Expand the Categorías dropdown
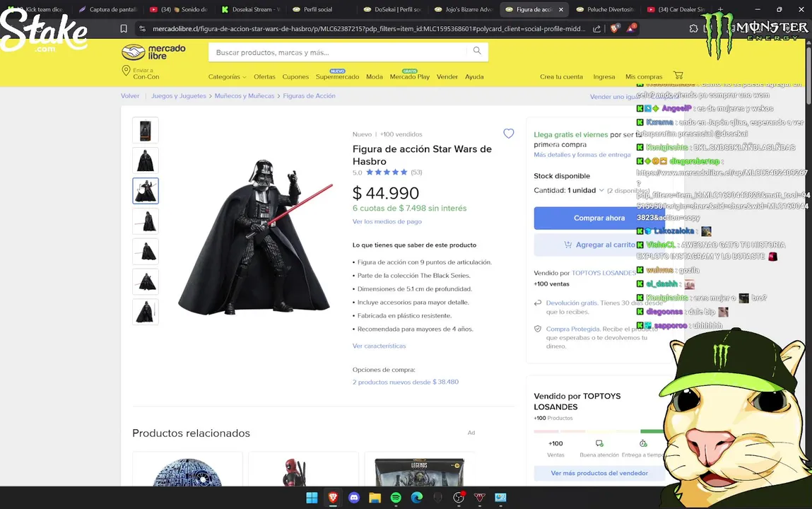The height and width of the screenshot is (509, 812). click(228, 76)
